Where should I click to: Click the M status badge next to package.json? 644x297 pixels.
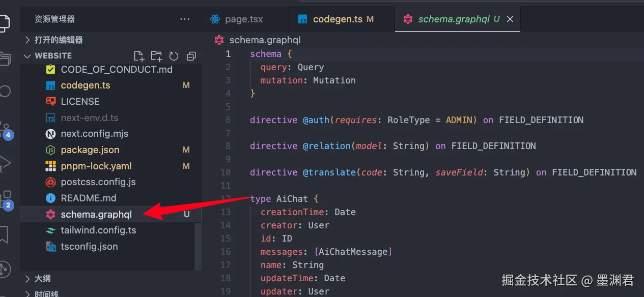186,150
